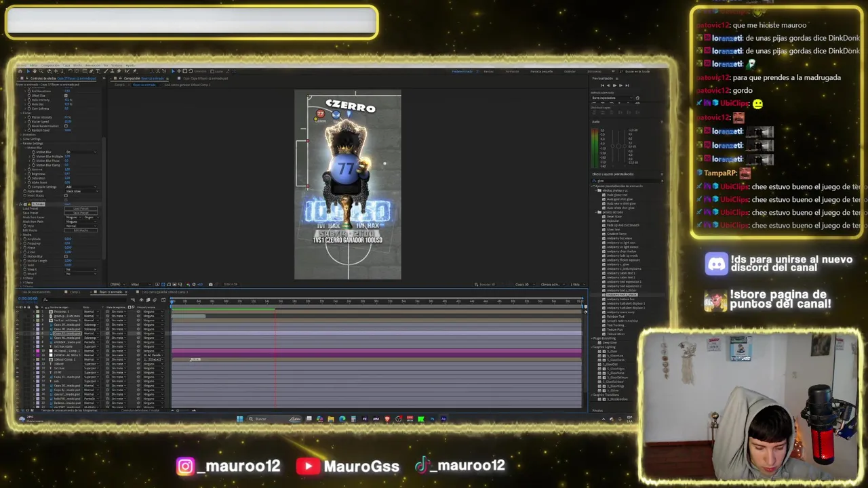868x488 pixels.
Task: Open Composite Settings 'Add' dropdown
Action: click(x=81, y=187)
